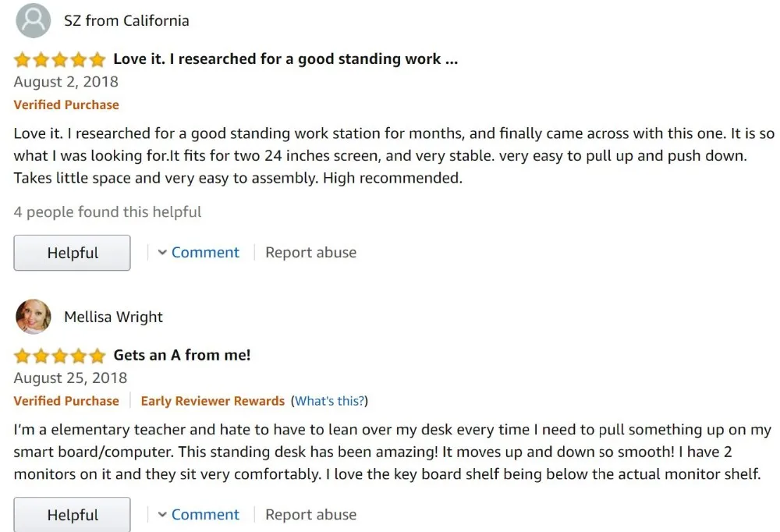Open the "What's this?" link
The width and height of the screenshot is (780, 532).
pyautogui.click(x=329, y=401)
